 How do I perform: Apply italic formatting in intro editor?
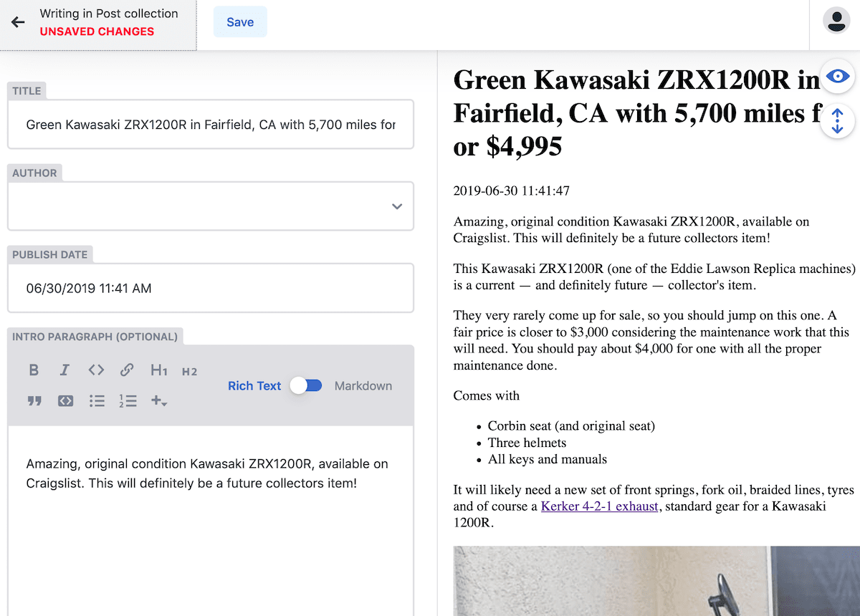pyautogui.click(x=64, y=370)
